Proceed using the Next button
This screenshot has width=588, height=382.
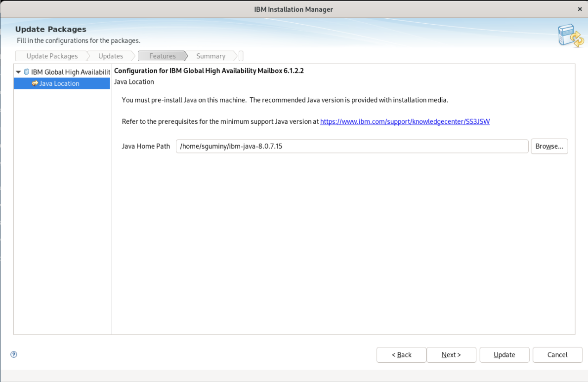click(451, 355)
